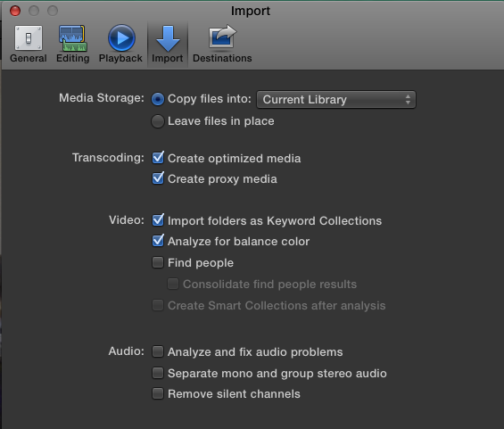Close the Import preferences window
Image resolution: width=504 pixels, height=429 pixels.
(x=15, y=11)
